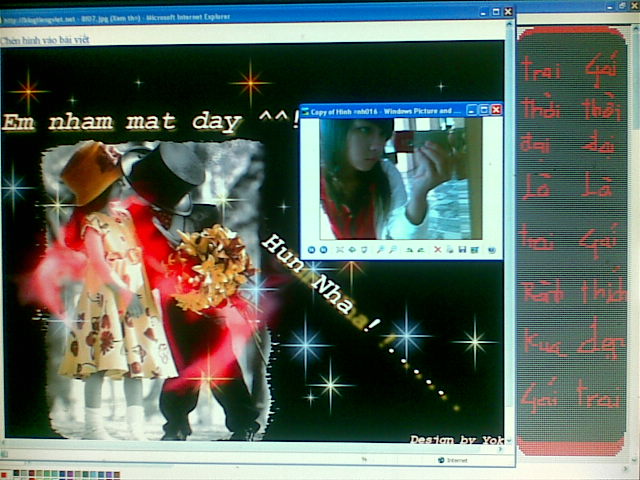Click Internet zone icon in IE status bar
Viewport: 640px width, 480px height.
pos(441,460)
